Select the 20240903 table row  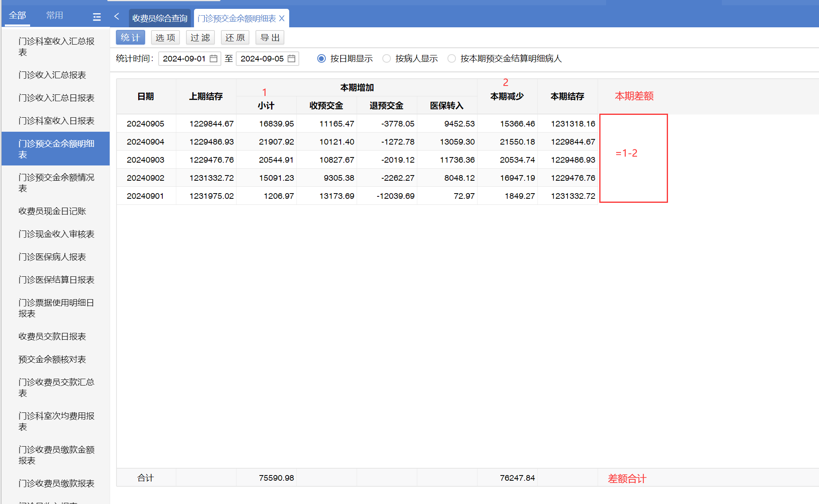145,160
